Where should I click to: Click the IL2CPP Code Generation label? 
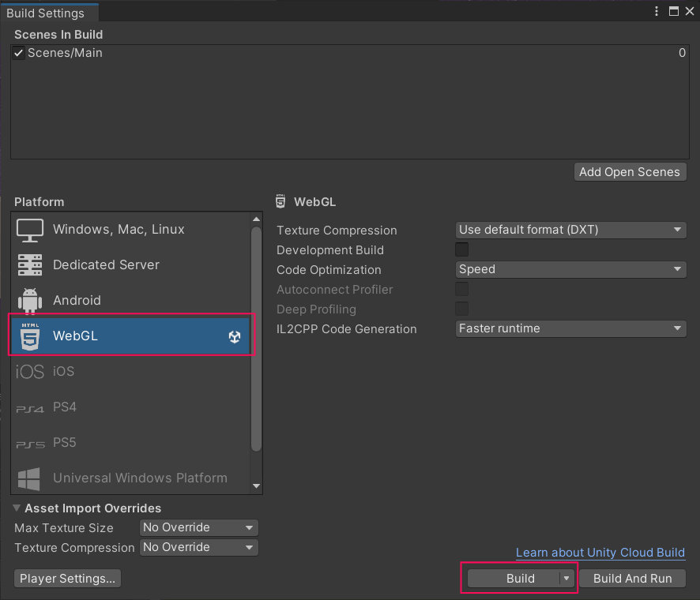346,329
